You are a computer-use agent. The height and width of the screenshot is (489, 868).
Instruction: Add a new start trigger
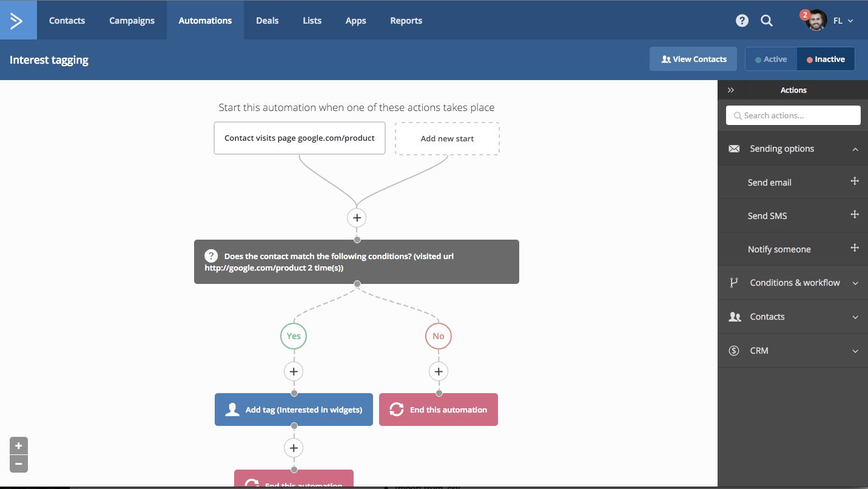[447, 138]
